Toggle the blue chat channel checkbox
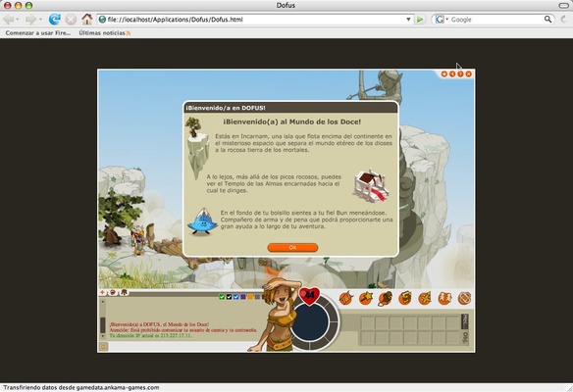The image size is (573, 392). click(236, 297)
